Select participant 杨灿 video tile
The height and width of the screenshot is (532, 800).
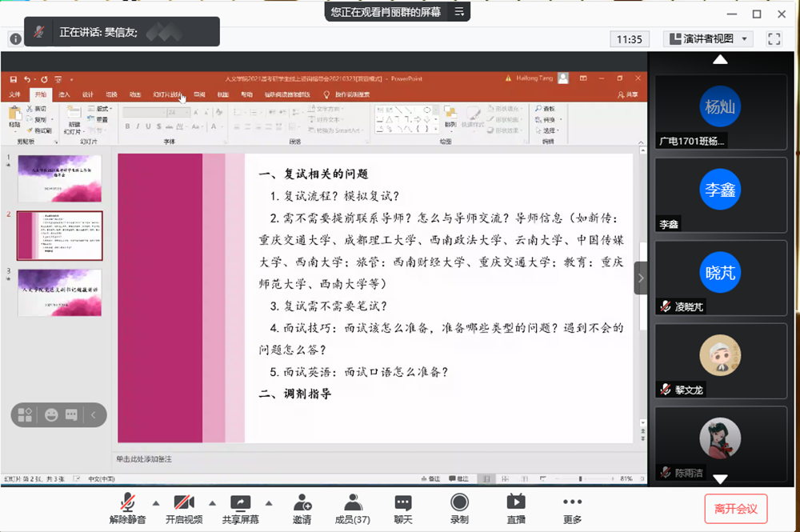point(721,112)
